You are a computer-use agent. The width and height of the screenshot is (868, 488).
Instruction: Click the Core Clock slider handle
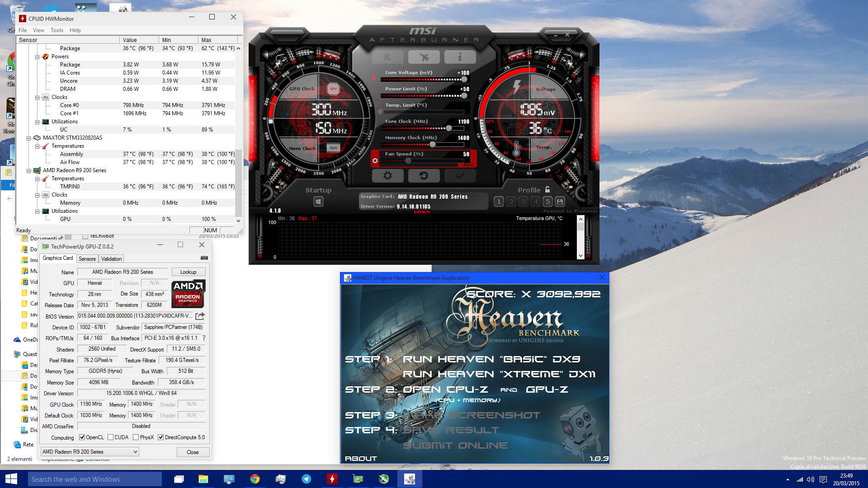[449, 128]
